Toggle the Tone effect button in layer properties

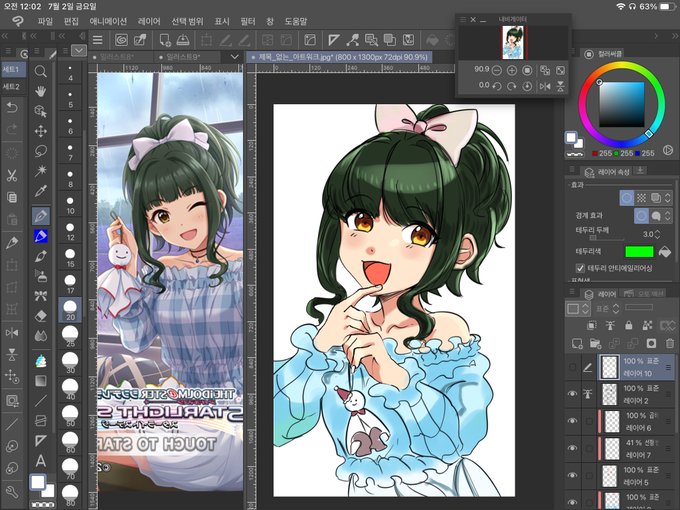click(x=641, y=198)
